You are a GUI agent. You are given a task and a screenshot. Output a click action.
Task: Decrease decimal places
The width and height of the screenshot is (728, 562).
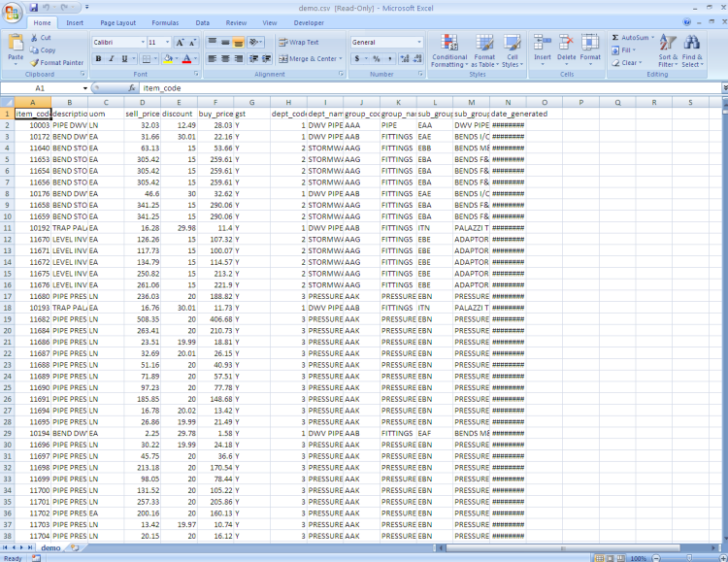(417, 59)
